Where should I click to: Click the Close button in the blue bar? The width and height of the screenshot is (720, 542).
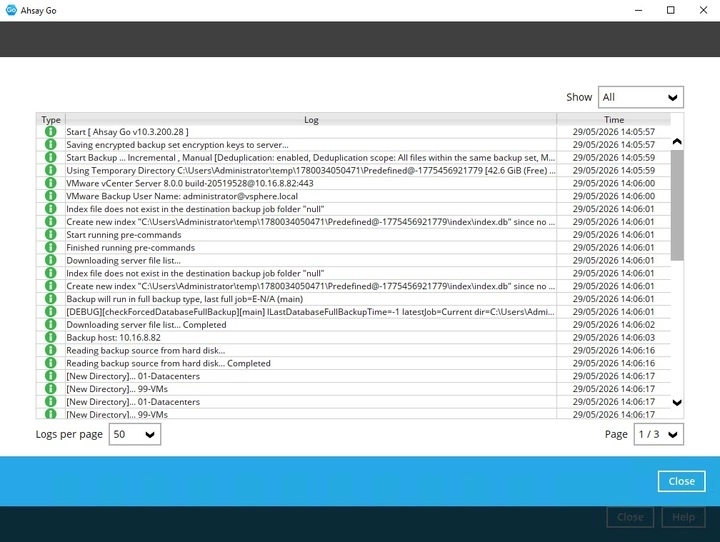click(x=681, y=481)
